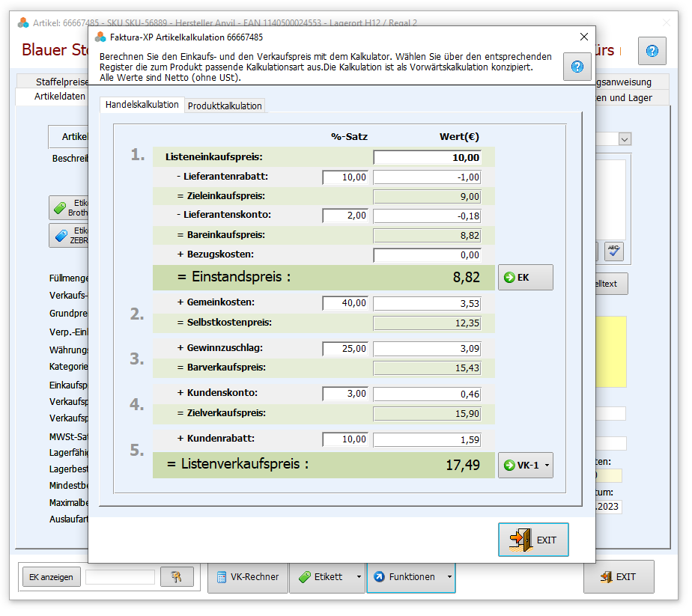This screenshot has height=616, width=692.
Task: Click the green arrow EK button
Action: pyautogui.click(x=525, y=278)
